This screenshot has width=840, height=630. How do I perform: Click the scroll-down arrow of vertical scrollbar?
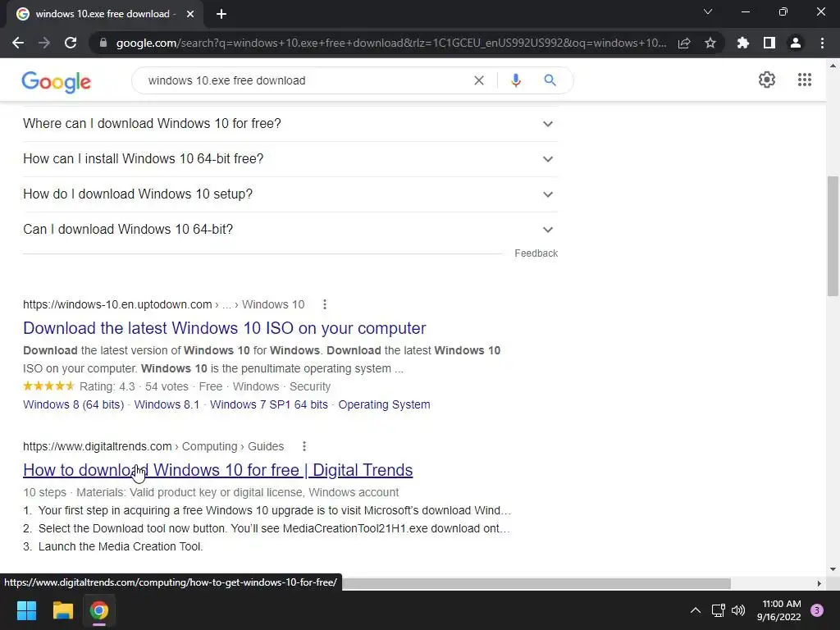point(833,569)
